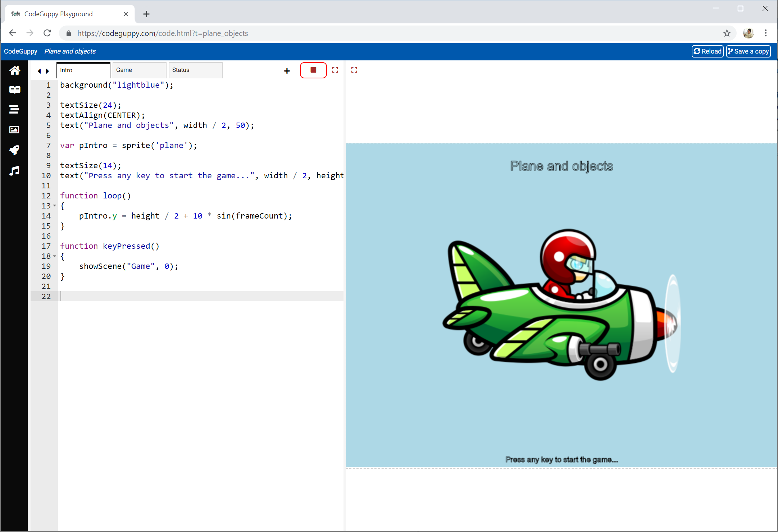Toggle fullscreen for the code editor
Viewport: 778px width, 532px height.
335,70
